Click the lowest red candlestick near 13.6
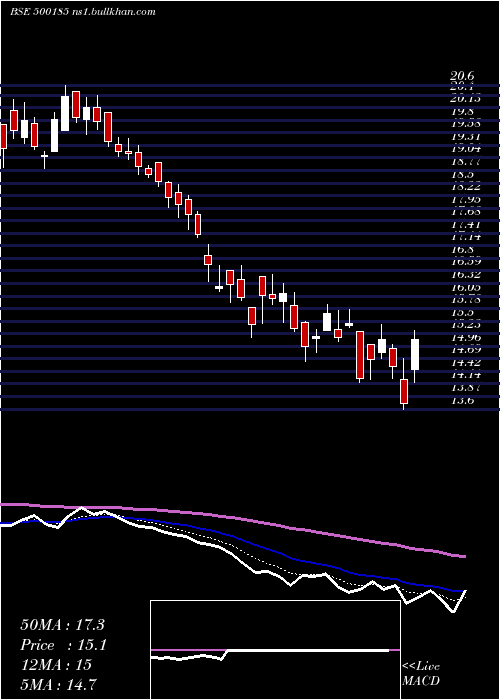The image size is (500, 700). pyautogui.click(x=404, y=392)
